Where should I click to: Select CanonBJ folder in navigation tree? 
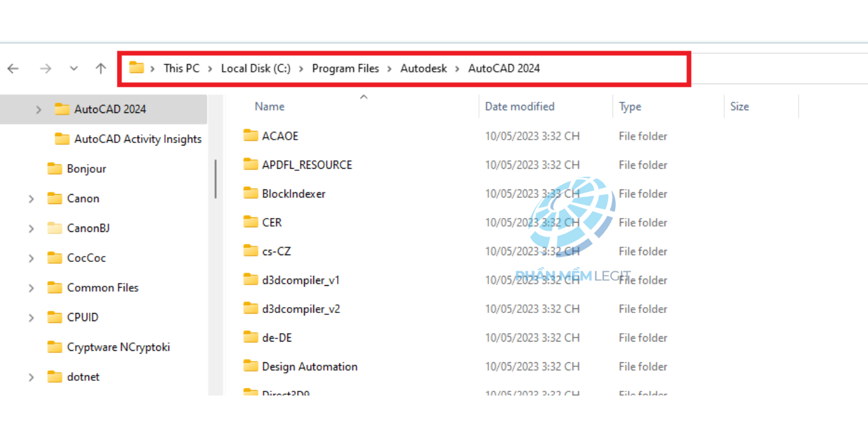[x=88, y=228]
